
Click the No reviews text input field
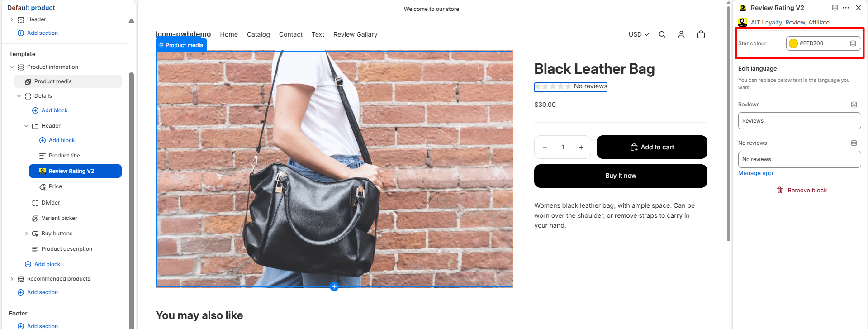tap(799, 159)
